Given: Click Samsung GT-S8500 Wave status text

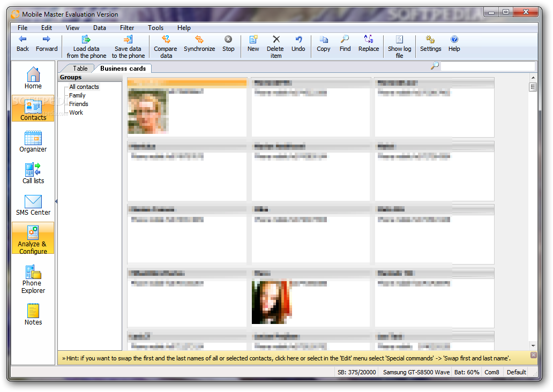Looking at the screenshot, I should pos(416,372).
